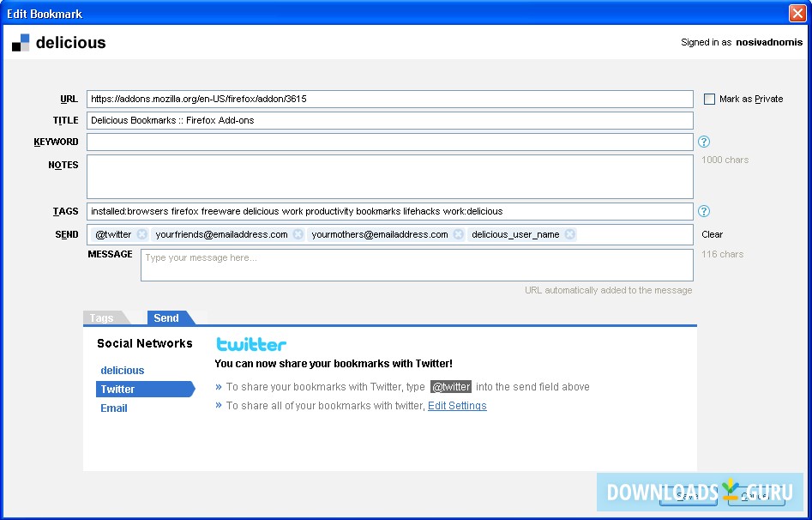Focus the TITLE input field
Image resolution: width=812 pixels, height=520 pixels.
point(390,120)
